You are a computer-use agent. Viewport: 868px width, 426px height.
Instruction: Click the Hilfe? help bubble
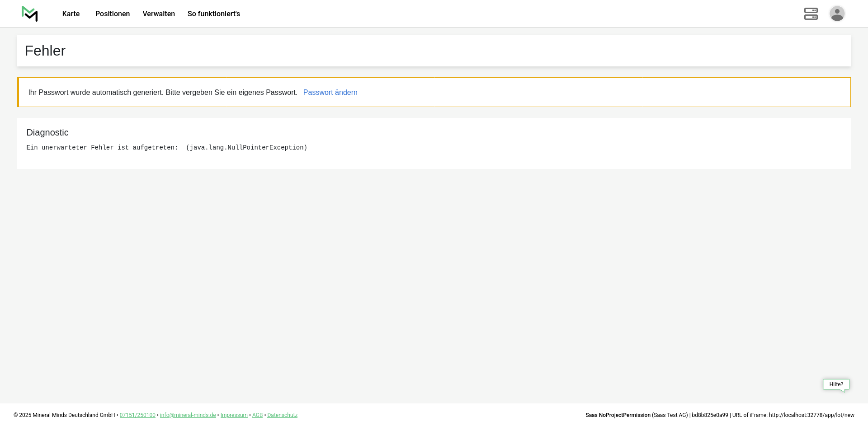tap(836, 384)
